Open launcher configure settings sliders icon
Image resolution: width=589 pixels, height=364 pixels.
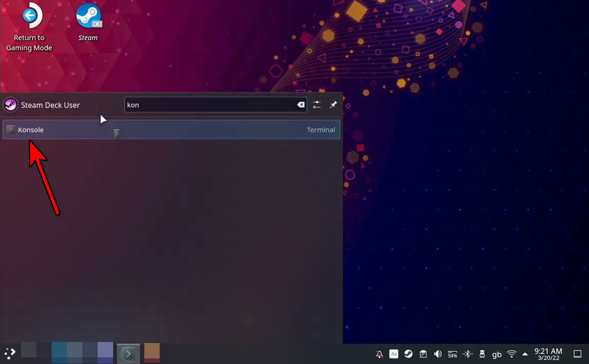coord(317,105)
